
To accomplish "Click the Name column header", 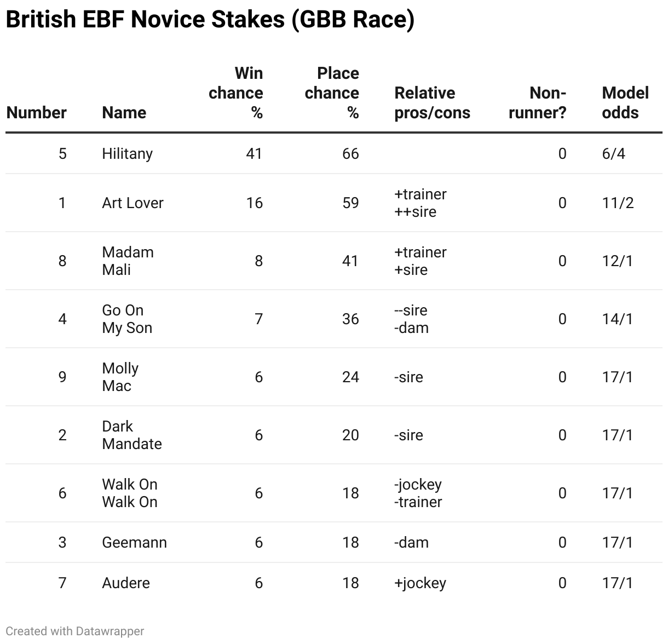I will tap(124, 112).
